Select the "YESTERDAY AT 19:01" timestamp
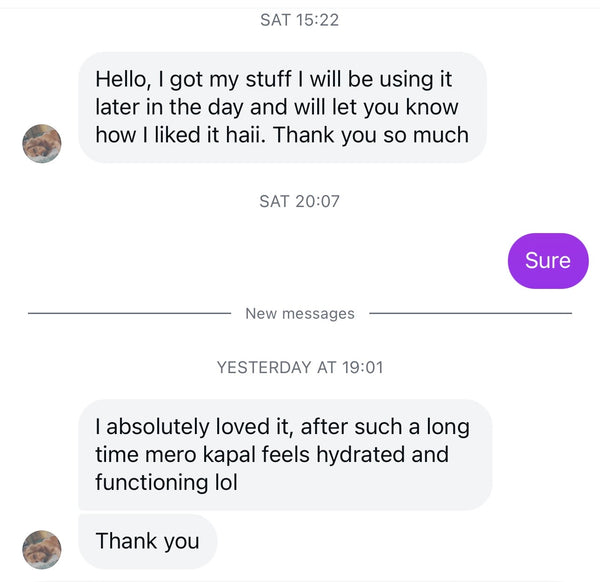600x582 pixels. coord(300,367)
